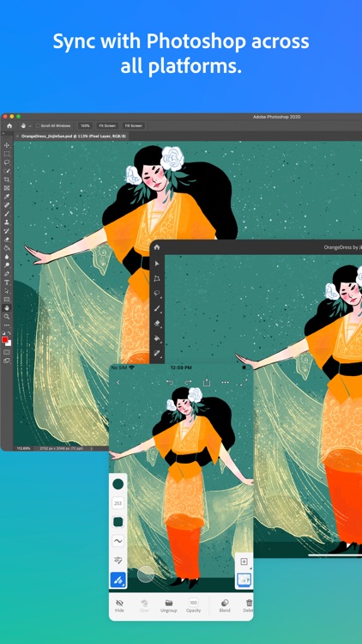Select the Lasso tool in desktop toolbar
Screen dimensions: 362x644
[x=7, y=162]
